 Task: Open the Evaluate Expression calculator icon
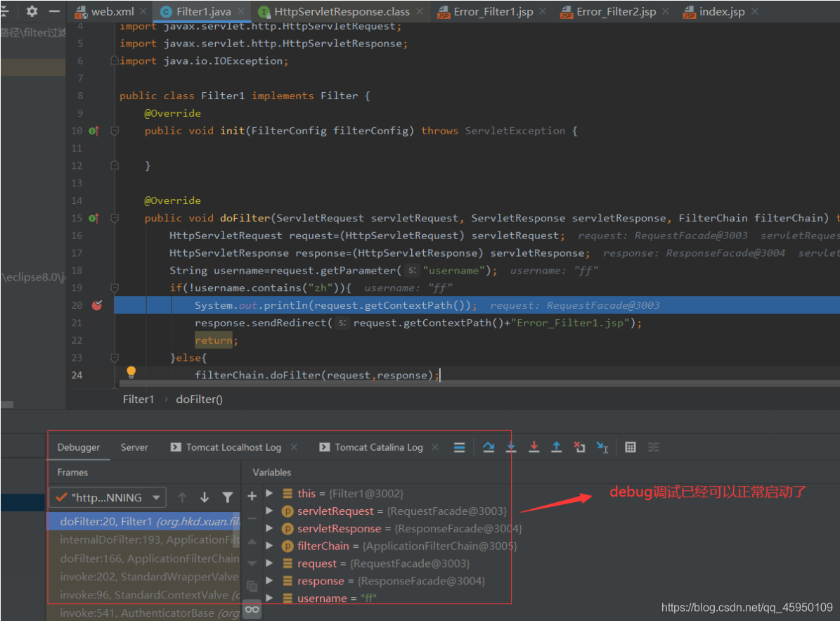pyautogui.click(x=630, y=447)
